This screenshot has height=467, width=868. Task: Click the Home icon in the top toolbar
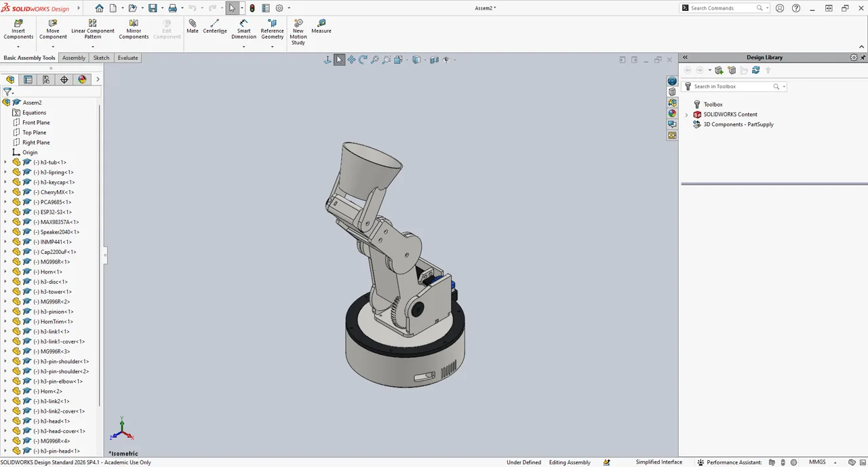[x=99, y=8]
